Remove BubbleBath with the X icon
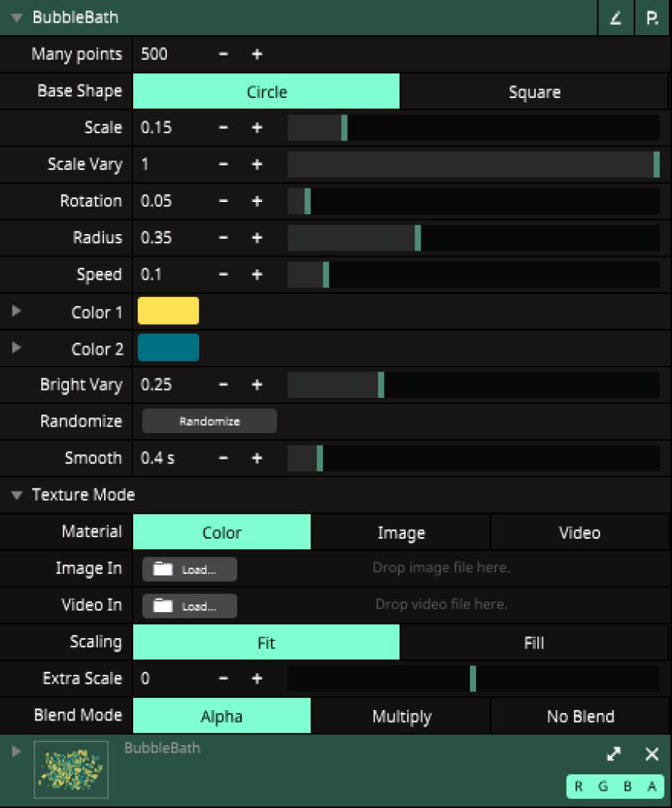The height and width of the screenshot is (808, 672). click(x=652, y=754)
